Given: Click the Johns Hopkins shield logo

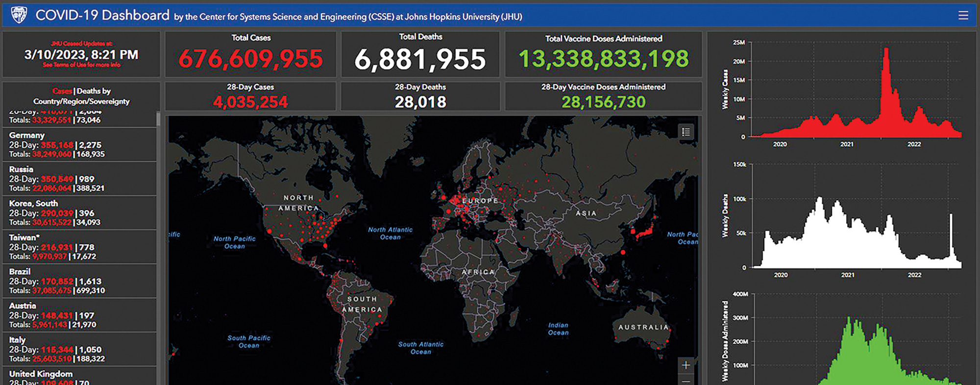Looking at the screenshot, I should click(x=19, y=15).
